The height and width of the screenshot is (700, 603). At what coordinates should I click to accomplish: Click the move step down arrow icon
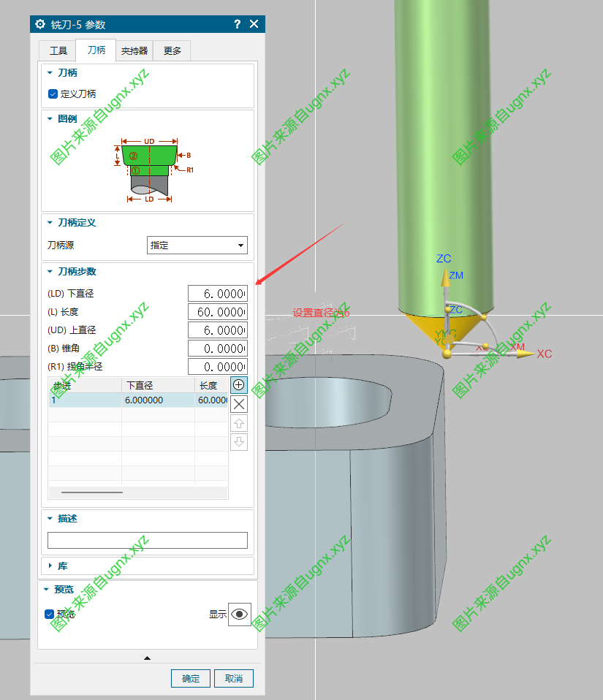click(238, 442)
